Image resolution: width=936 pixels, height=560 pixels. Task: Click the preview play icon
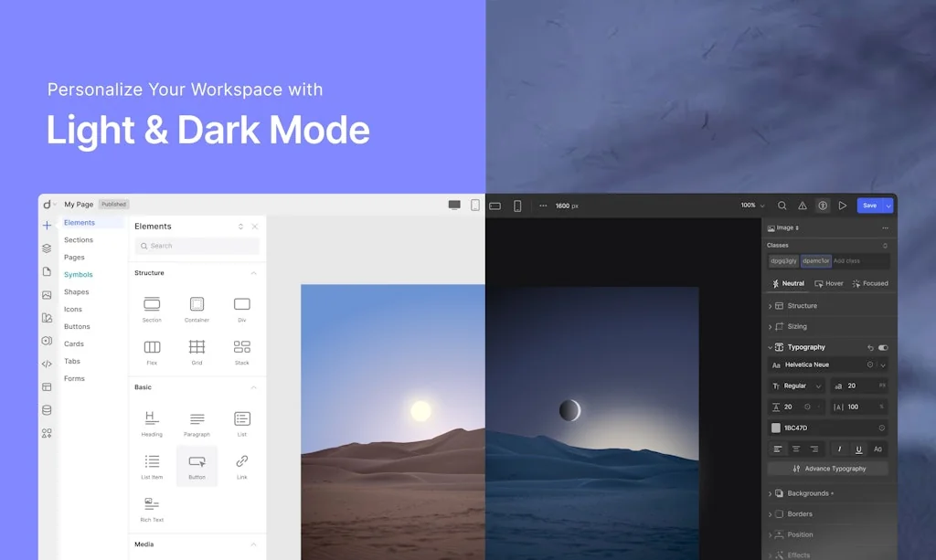[x=843, y=206]
